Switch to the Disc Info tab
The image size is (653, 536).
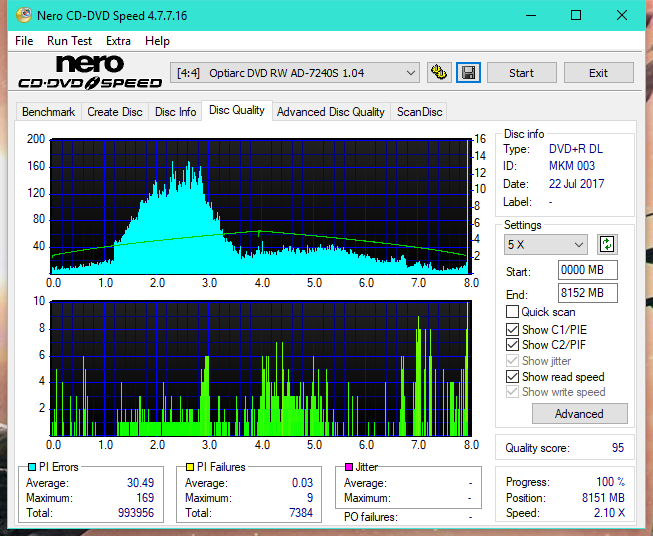click(x=175, y=112)
